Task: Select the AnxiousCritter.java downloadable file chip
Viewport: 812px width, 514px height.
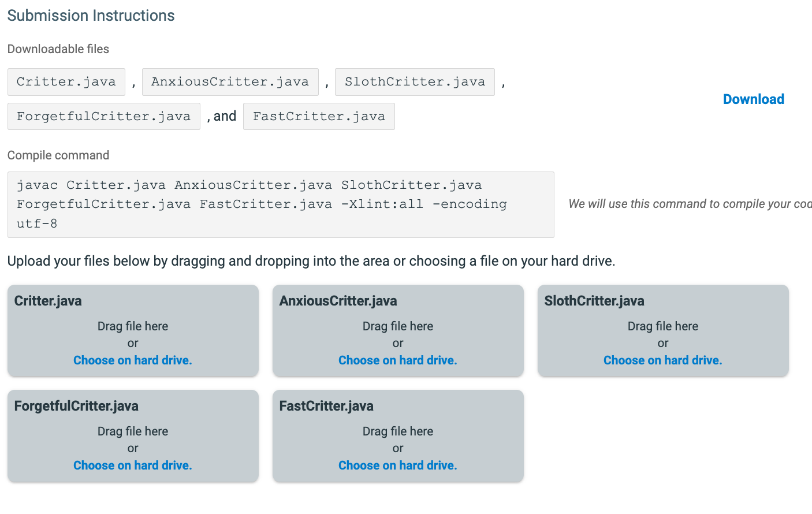Action: [230, 82]
